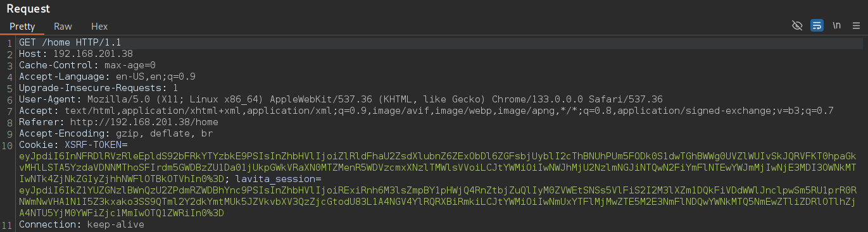Image resolution: width=868 pixels, height=232 pixels.
Task: Open the hamburger options menu
Action: coord(856,26)
